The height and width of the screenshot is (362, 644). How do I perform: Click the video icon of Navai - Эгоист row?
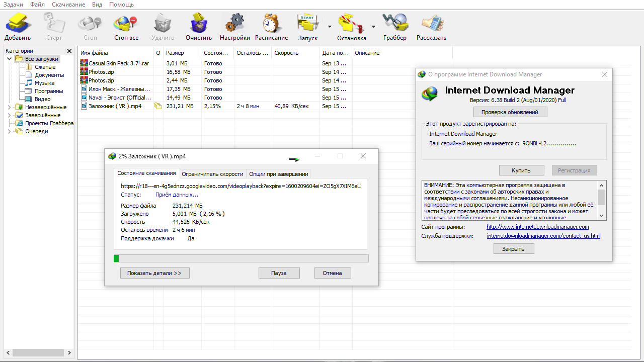click(84, 98)
